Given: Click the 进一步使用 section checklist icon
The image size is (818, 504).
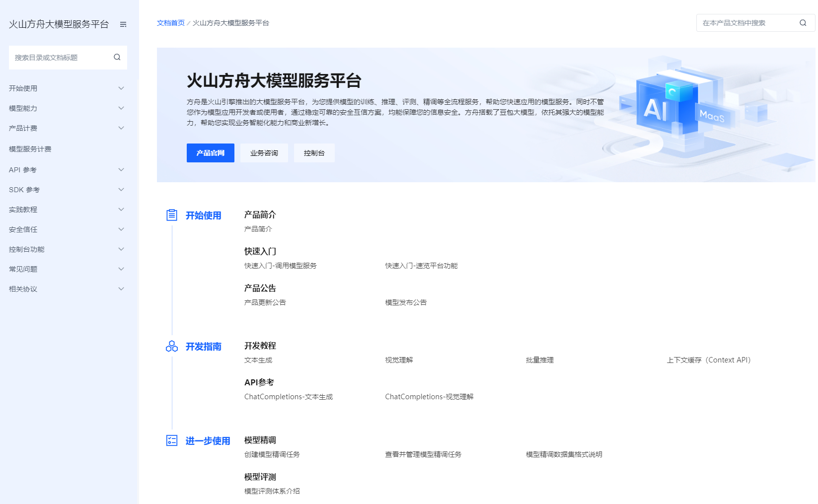Looking at the screenshot, I should (172, 440).
